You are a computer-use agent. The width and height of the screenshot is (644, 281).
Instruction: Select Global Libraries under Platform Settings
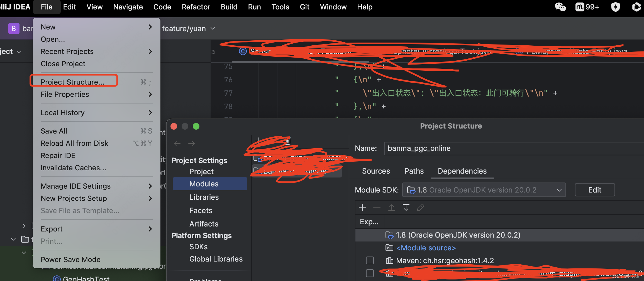(216, 259)
